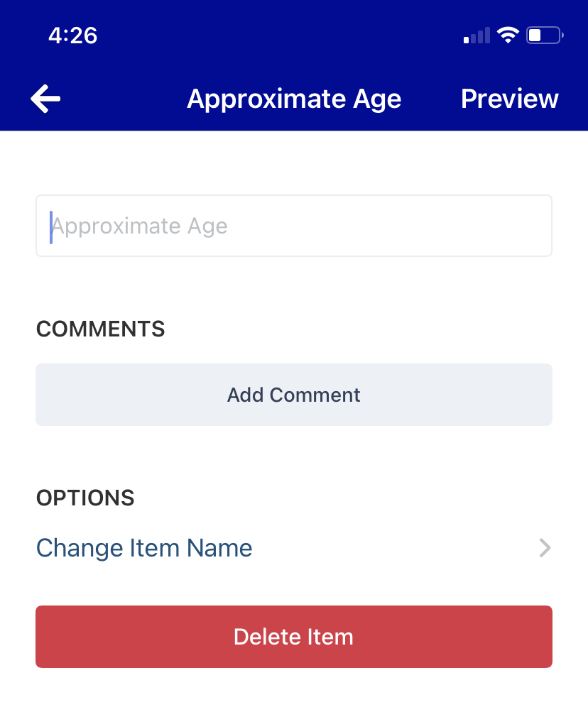This screenshot has height=707, width=588.
Task: Open Change Item Name via its disclosure arrow
Action: click(x=543, y=548)
